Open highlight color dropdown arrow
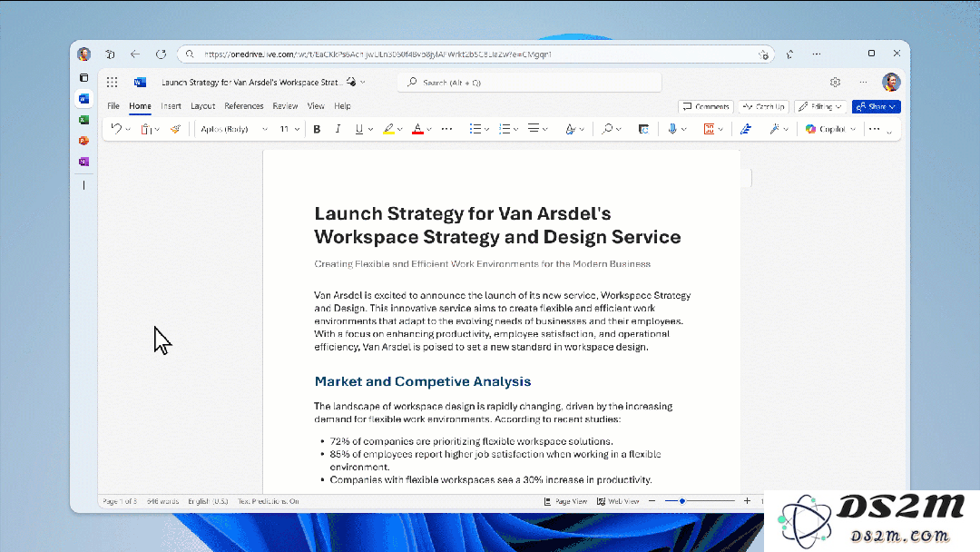 tap(399, 130)
